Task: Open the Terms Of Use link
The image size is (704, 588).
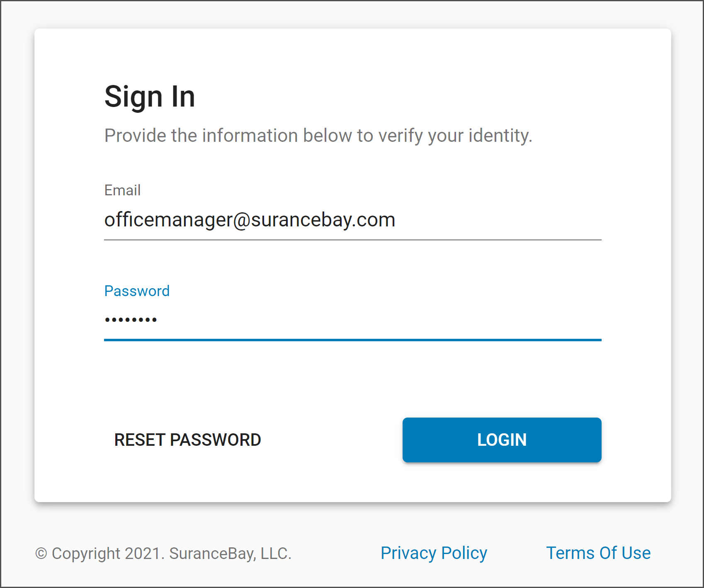Action: click(598, 553)
